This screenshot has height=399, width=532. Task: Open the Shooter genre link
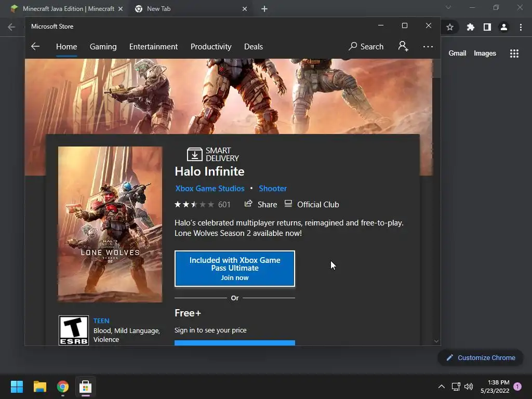(273, 189)
